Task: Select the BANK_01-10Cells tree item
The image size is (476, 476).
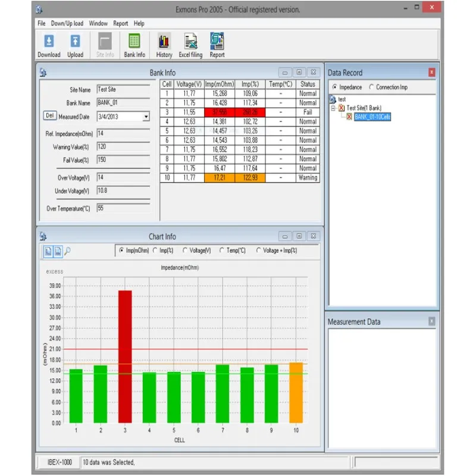Action: tap(372, 117)
